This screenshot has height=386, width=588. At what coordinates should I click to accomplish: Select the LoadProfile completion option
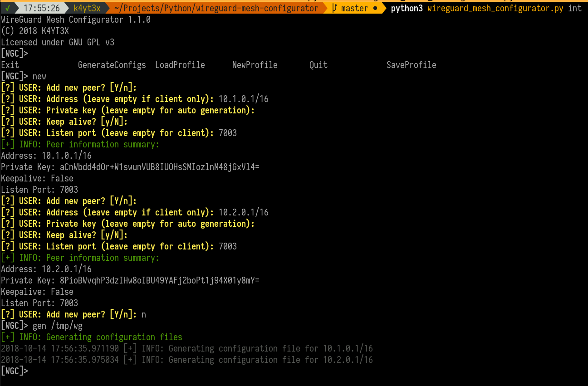(180, 65)
